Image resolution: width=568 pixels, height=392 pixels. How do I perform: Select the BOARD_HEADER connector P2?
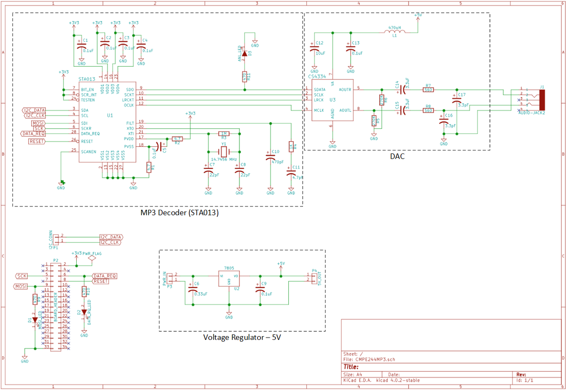(x=55, y=306)
